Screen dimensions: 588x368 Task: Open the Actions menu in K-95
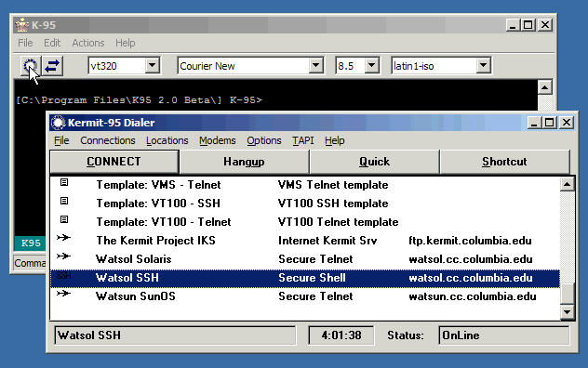click(88, 43)
